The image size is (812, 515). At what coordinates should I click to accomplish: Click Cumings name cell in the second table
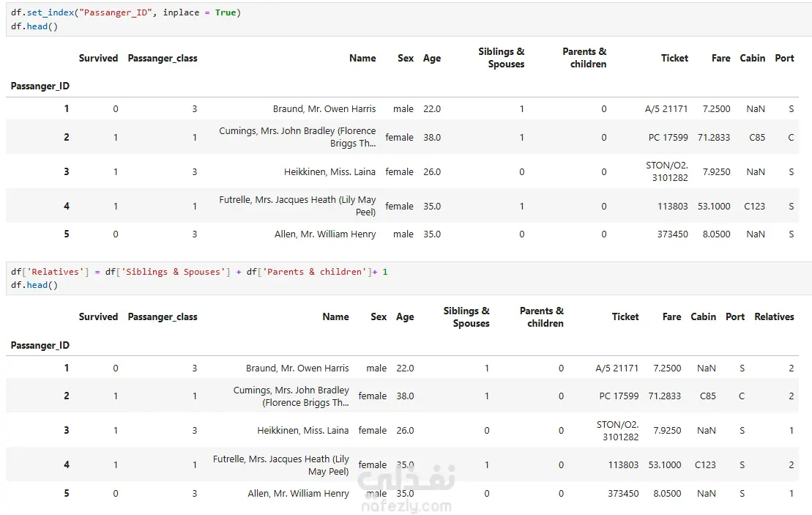[x=291, y=396]
